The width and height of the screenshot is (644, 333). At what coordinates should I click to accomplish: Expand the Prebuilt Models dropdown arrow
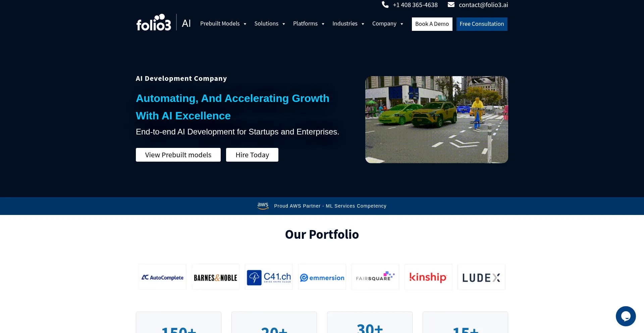(245, 24)
